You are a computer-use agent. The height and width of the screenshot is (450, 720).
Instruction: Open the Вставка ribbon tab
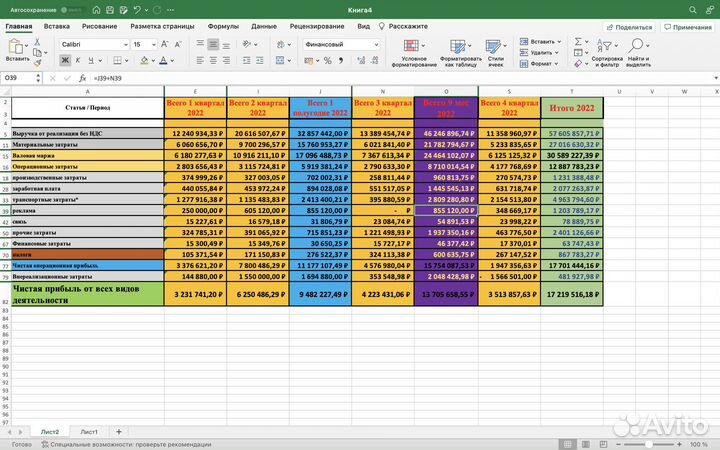click(56, 26)
